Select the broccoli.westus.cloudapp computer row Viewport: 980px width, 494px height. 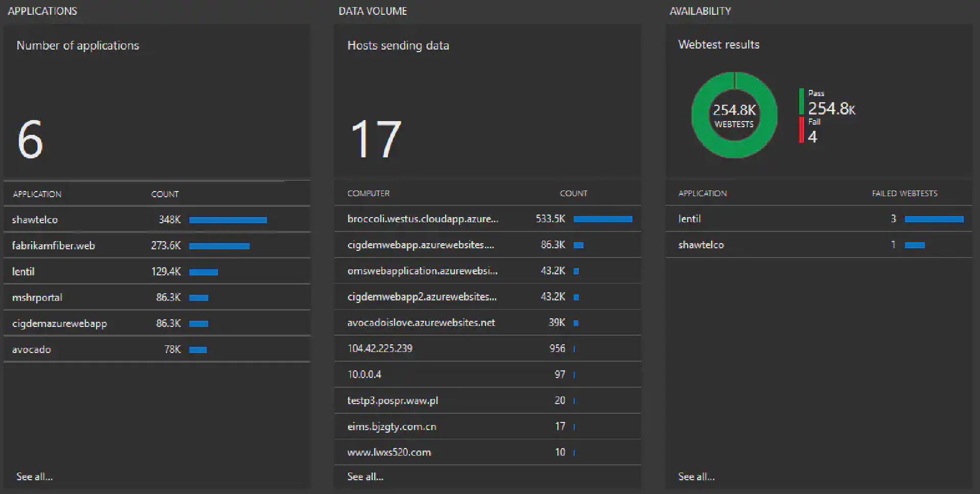click(x=423, y=219)
